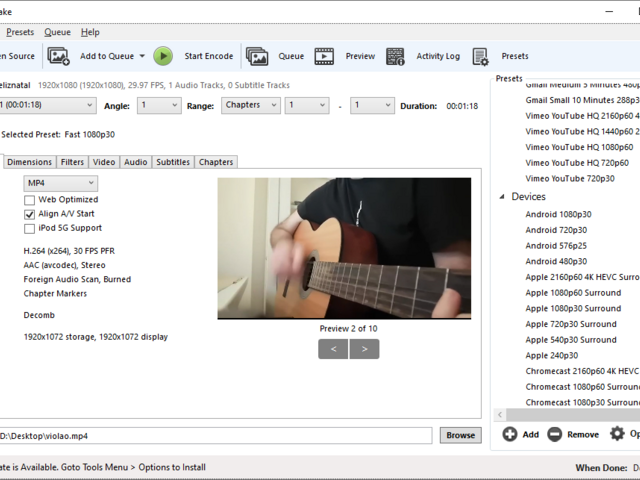This screenshot has width=640, height=480.
Task: Open the Activity Log icon
Action: (395, 56)
